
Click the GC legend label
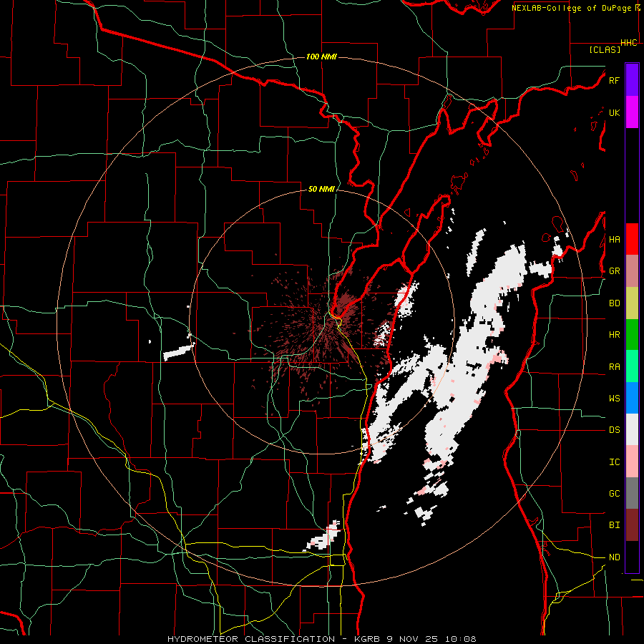tap(614, 494)
